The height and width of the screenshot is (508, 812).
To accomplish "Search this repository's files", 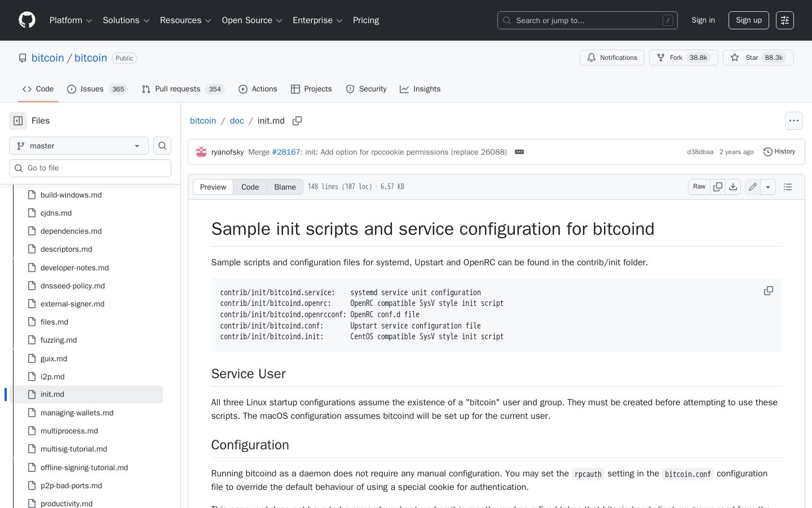I will [162, 146].
